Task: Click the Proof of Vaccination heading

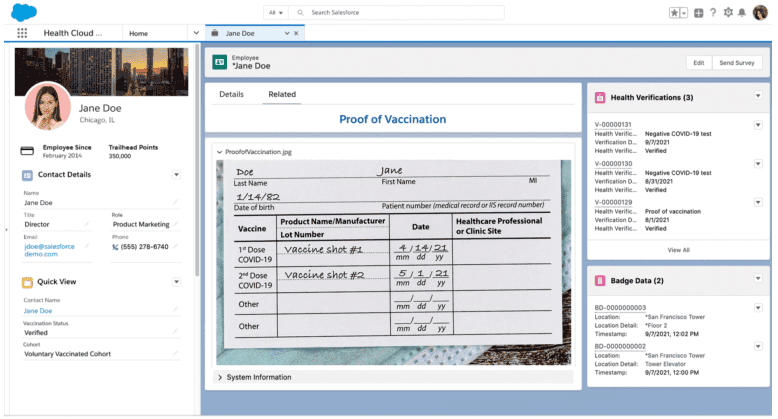Action: (x=392, y=119)
